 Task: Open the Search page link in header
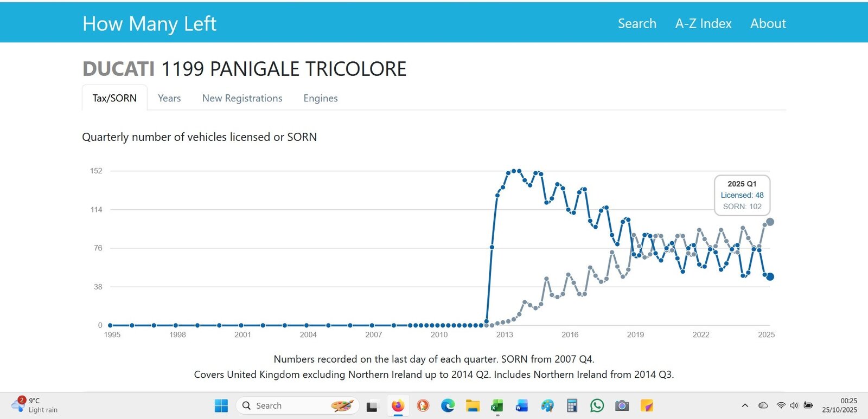click(x=637, y=24)
